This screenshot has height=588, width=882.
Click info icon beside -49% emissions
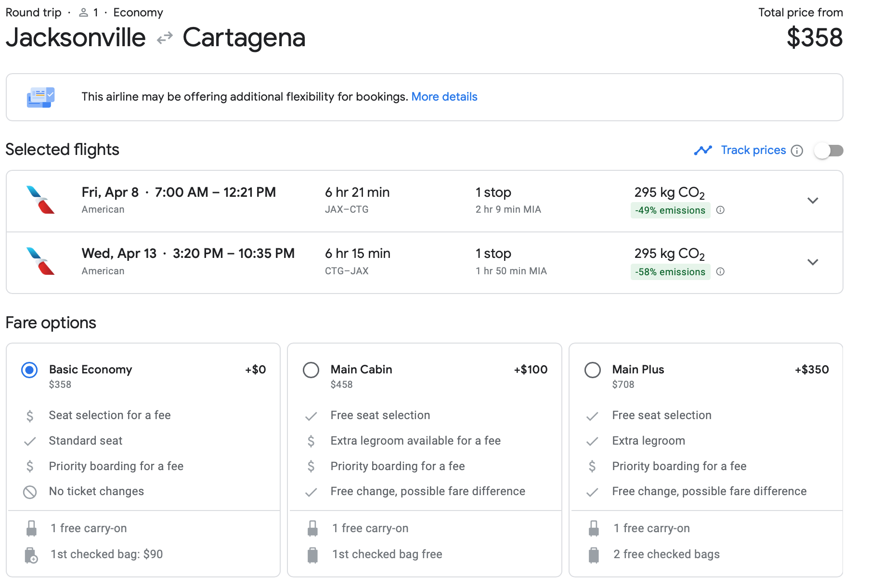pyautogui.click(x=720, y=210)
